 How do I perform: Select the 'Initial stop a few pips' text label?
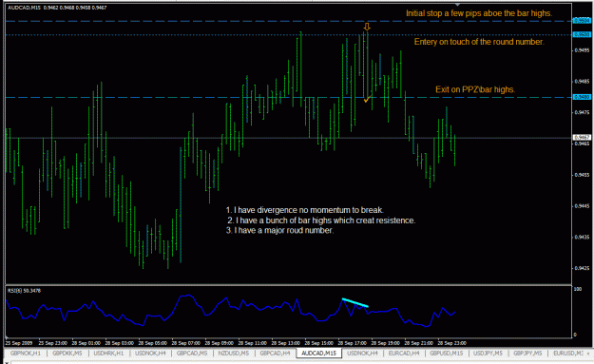coord(479,13)
